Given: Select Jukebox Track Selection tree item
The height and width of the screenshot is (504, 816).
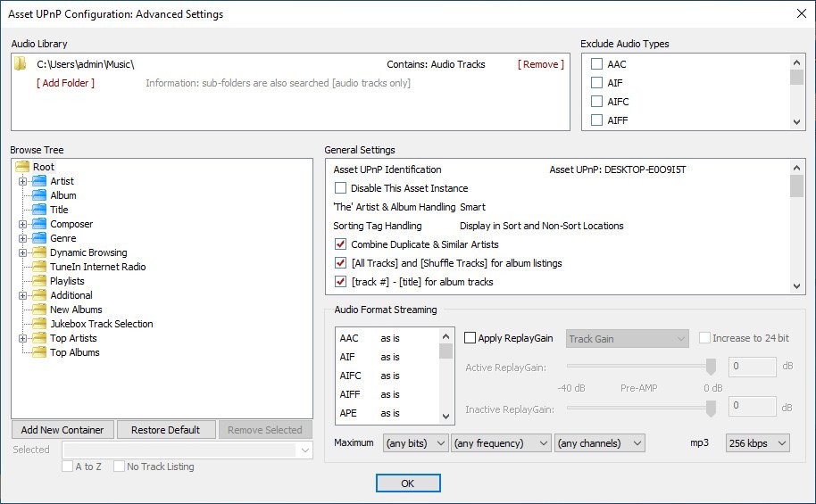Looking at the screenshot, I should click(x=102, y=324).
